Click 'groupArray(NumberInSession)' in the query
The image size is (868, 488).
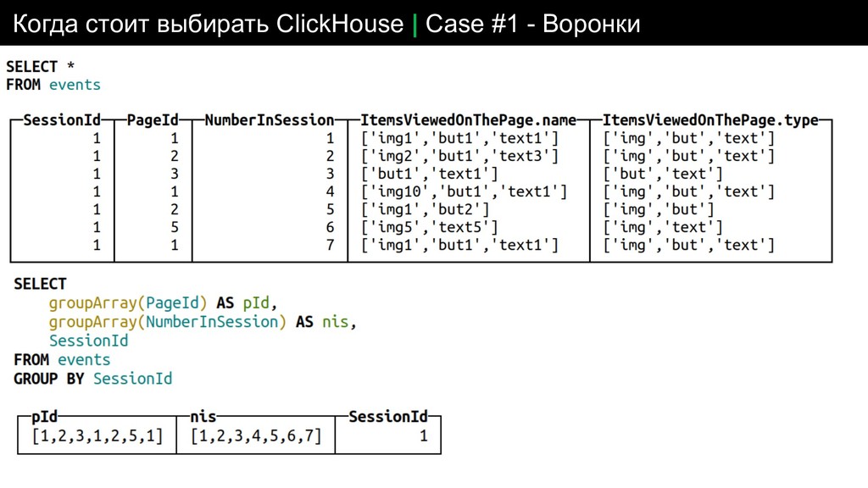[167, 322]
